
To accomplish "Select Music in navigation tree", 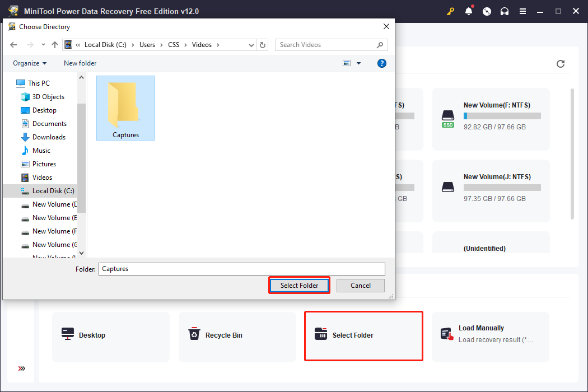I will coord(36,151).
